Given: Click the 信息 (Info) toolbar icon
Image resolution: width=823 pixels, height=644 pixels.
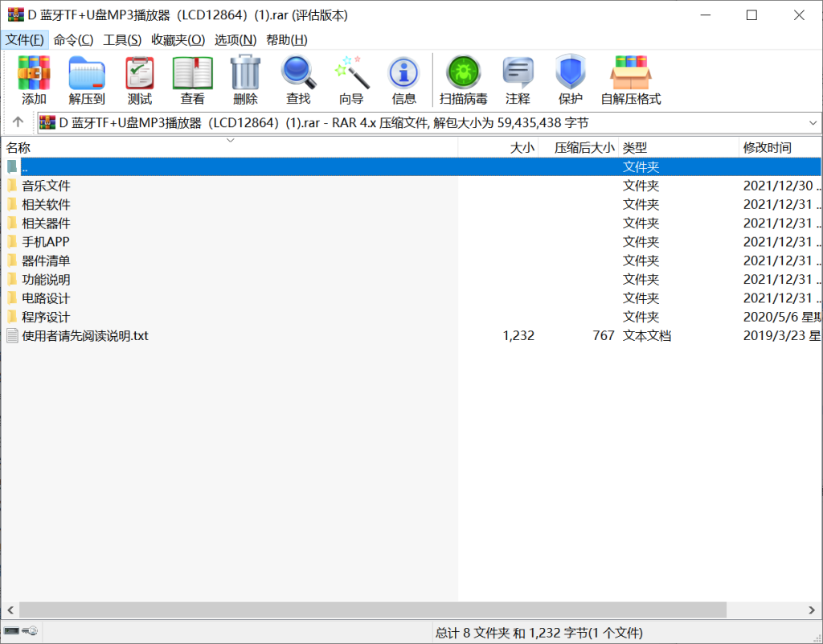Looking at the screenshot, I should coord(403,79).
